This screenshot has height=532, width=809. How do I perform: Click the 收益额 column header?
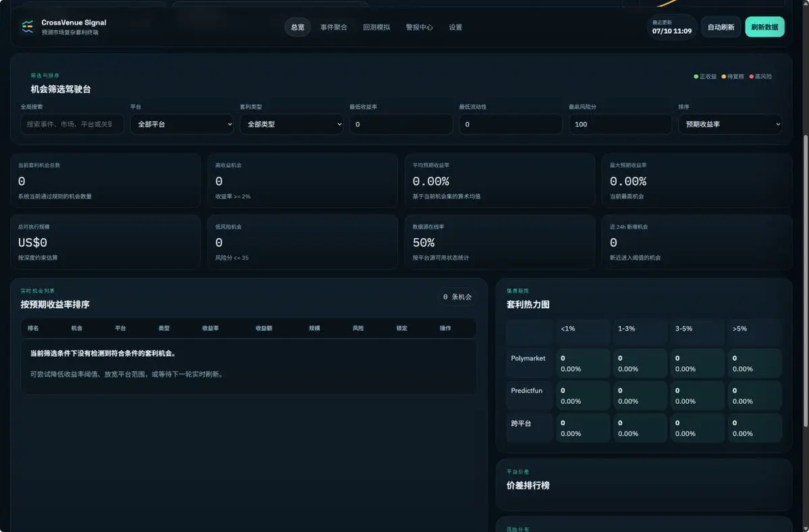point(264,328)
